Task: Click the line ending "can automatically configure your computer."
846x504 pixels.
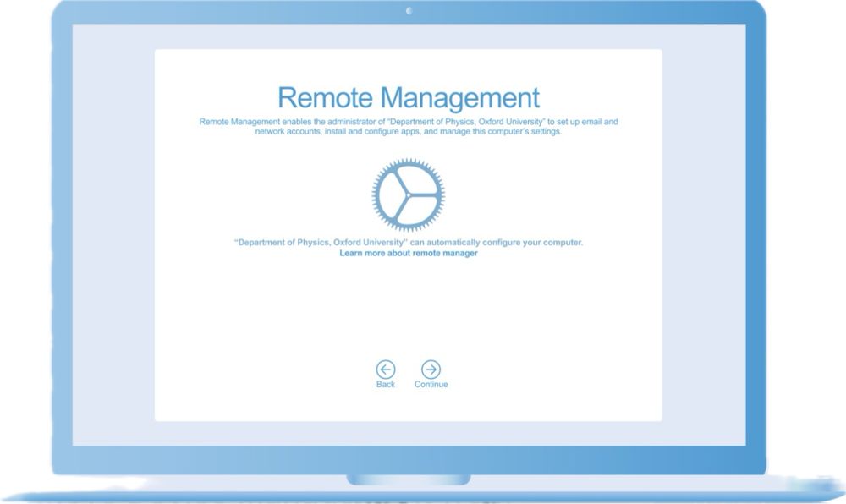Action: point(409,243)
